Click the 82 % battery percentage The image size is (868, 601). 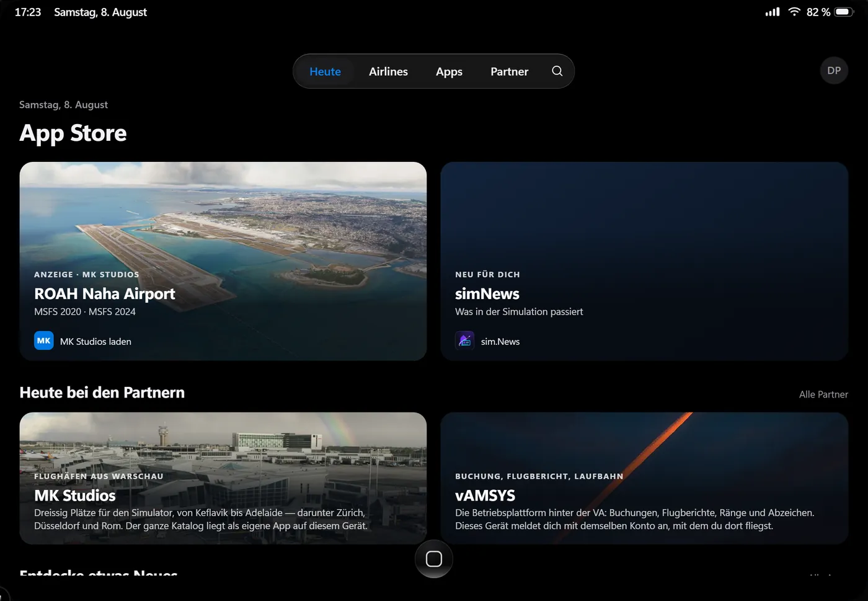[818, 12]
